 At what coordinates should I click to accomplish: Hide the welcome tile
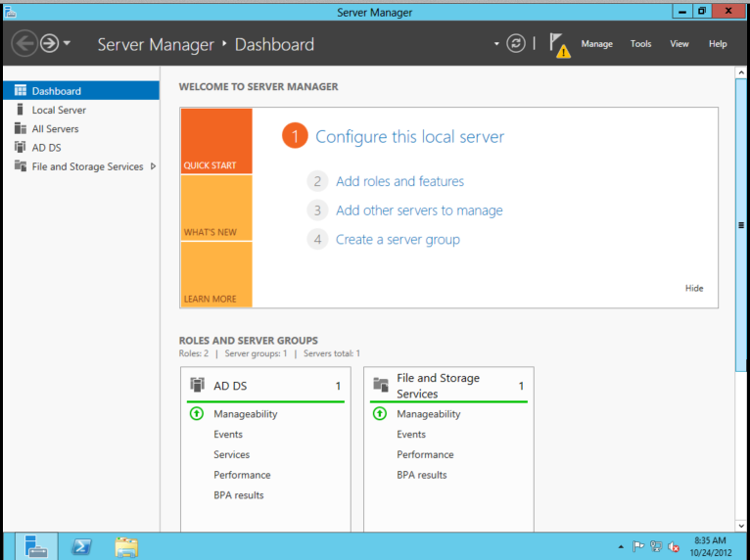pyautogui.click(x=694, y=289)
